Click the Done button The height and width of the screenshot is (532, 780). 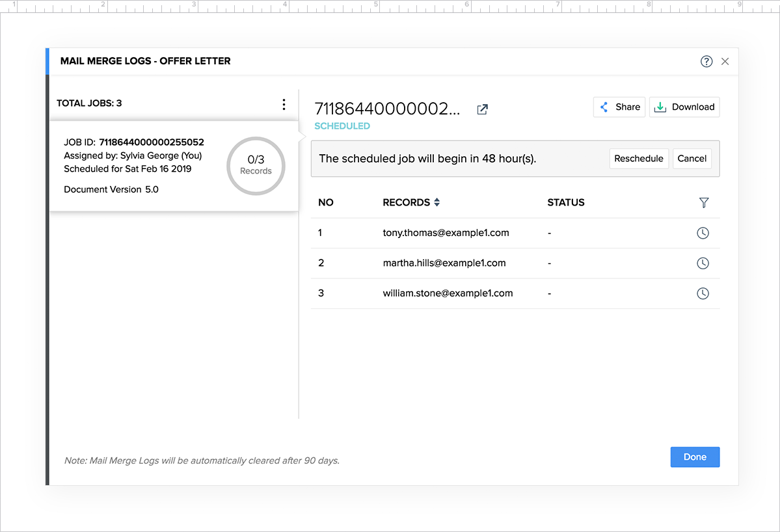pyautogui.click(x=695, y=457)
